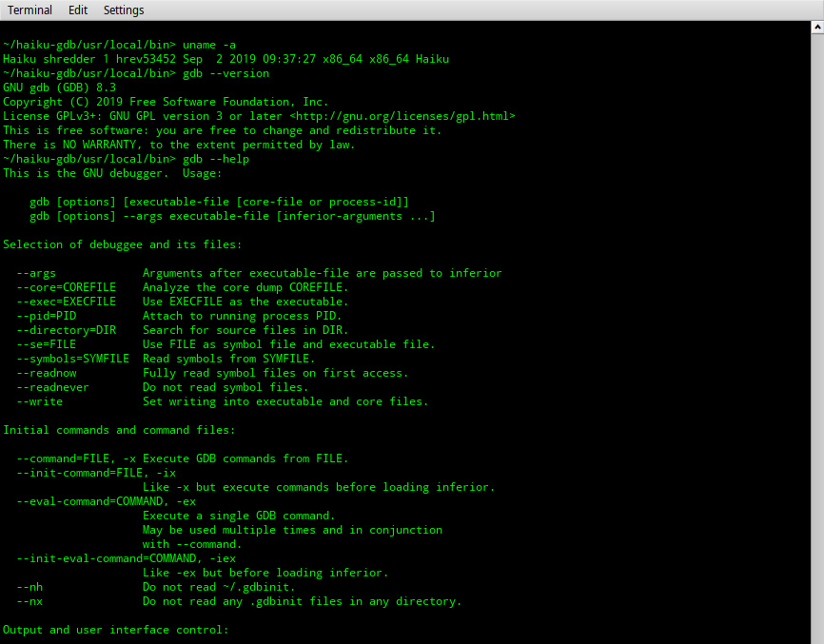
Task: Click the 'gdb --version' command text
Action: click(x=226, y=73)
